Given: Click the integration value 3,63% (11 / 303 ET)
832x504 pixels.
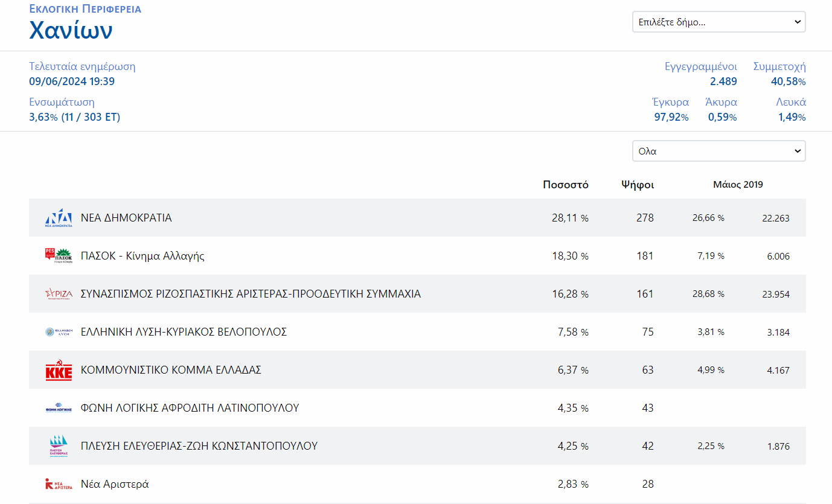Looking at the screenshot, I should tap(74, 117).
